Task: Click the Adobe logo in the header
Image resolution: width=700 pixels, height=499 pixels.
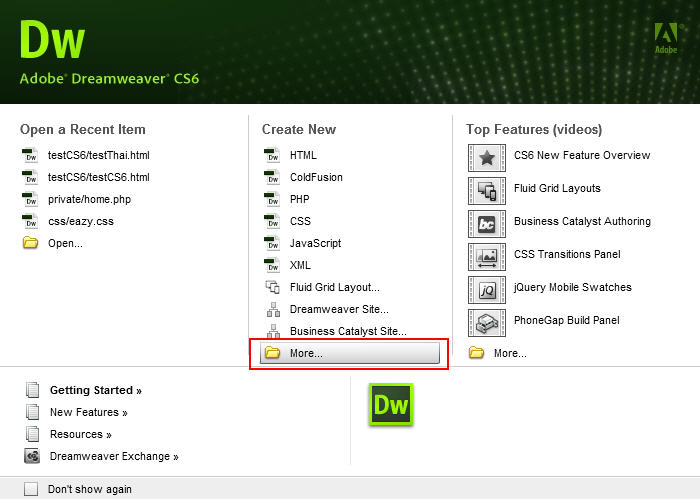Action: click(x=666, y=38)
